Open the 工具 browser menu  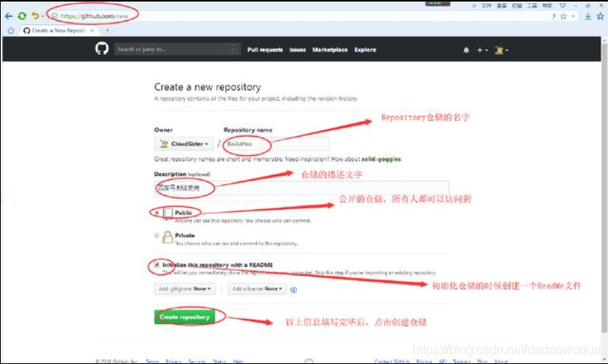532,6
